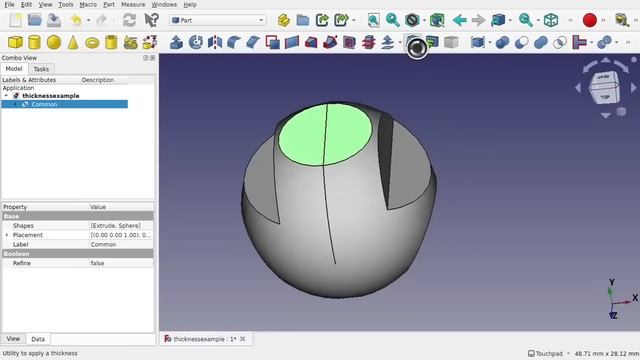Open the Offset tools dropdown arrow
The width and height of the screenshot is (640, 360).
[400, 42]
